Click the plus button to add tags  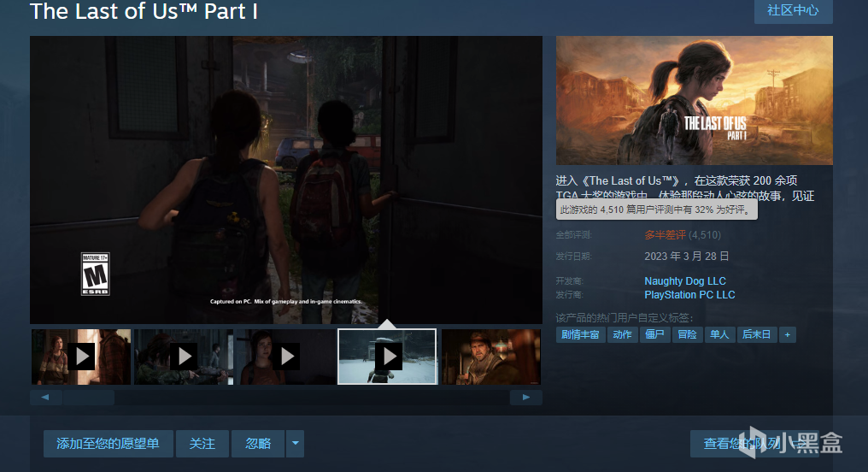click(x=787, y=334)
